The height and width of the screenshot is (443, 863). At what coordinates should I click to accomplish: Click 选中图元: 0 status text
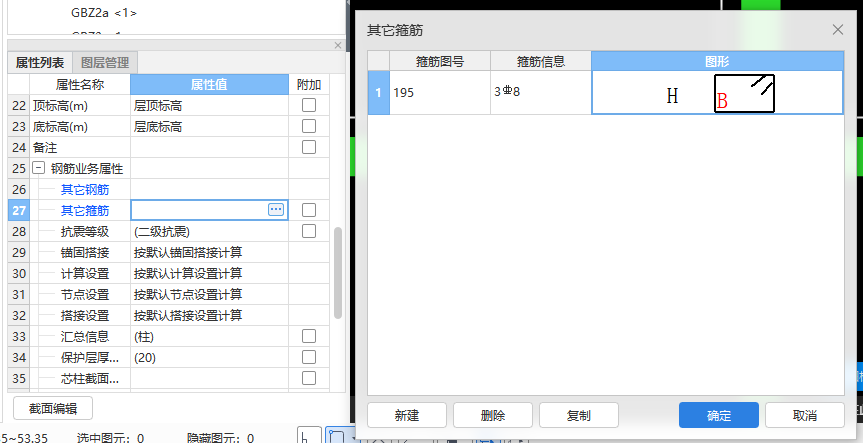pos(110,438)
